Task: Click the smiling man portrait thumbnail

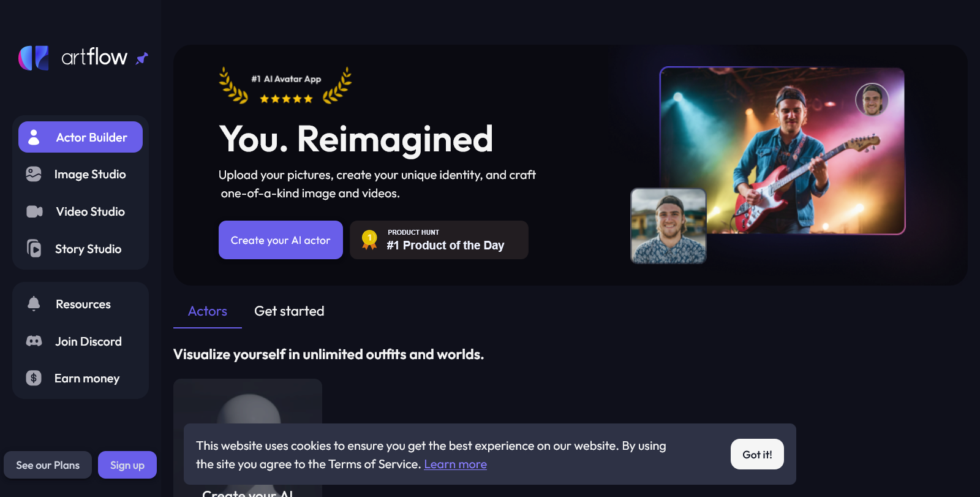Action: pyautogui.click(x=668, y=226)
